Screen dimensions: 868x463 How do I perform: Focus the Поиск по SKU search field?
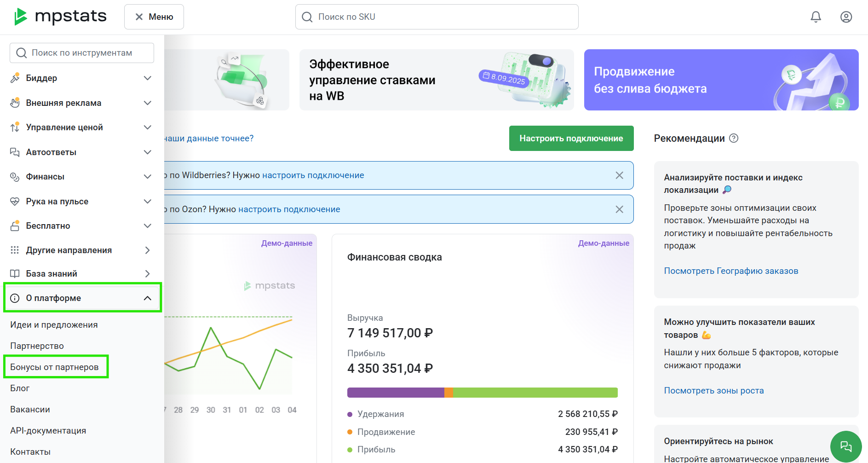pos(437,17)
